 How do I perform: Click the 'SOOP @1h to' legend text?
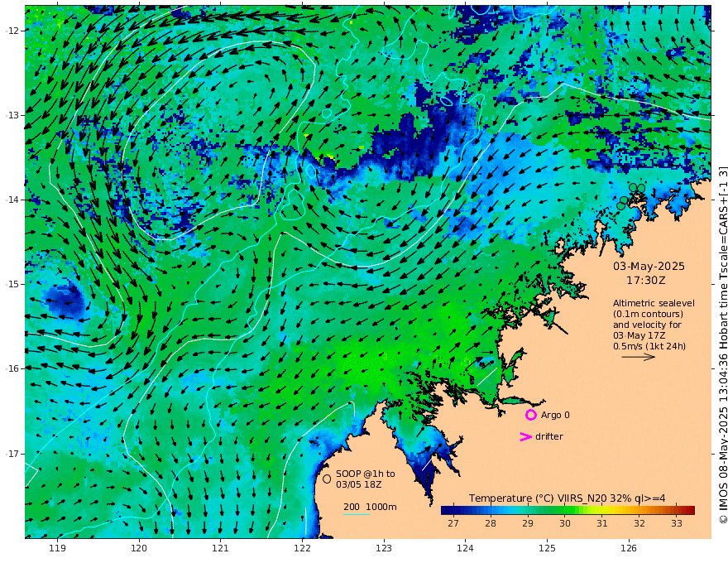tap(366, 474)
